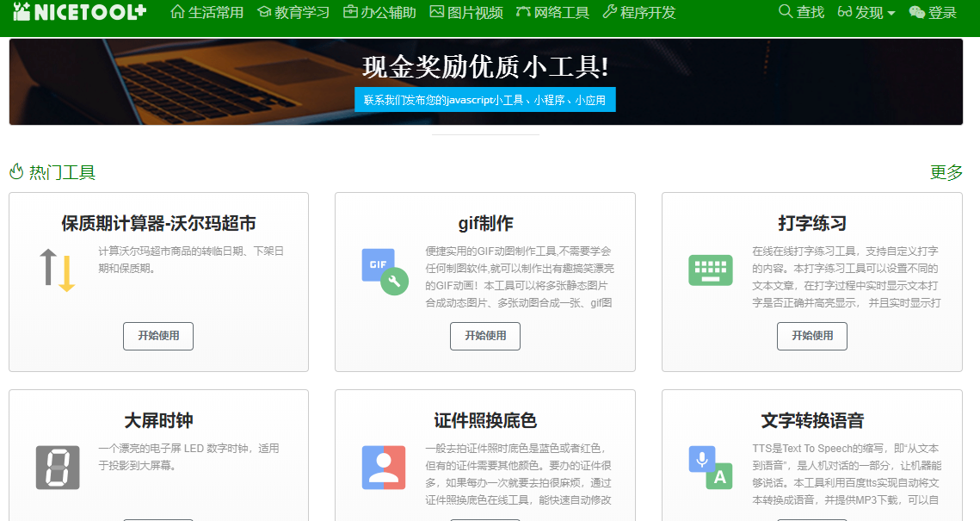Click the house icon beside 生活常用
Viewport: 980px width, 521px height.
click(x=177, y=12)
